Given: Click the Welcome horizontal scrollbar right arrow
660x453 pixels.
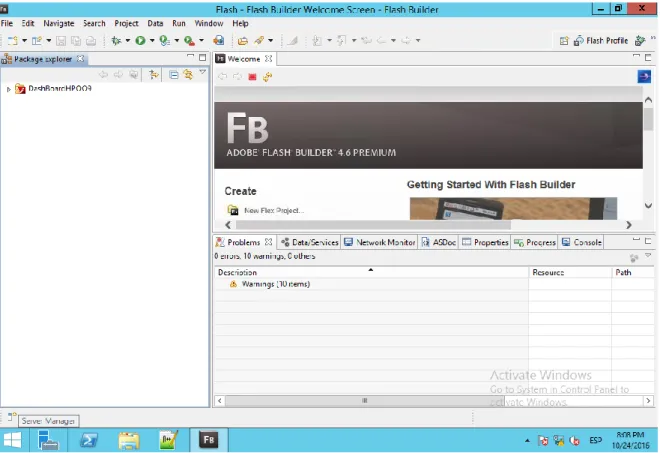Looking at the screenshot, I should pyautogui.click(x=628, y=225).
